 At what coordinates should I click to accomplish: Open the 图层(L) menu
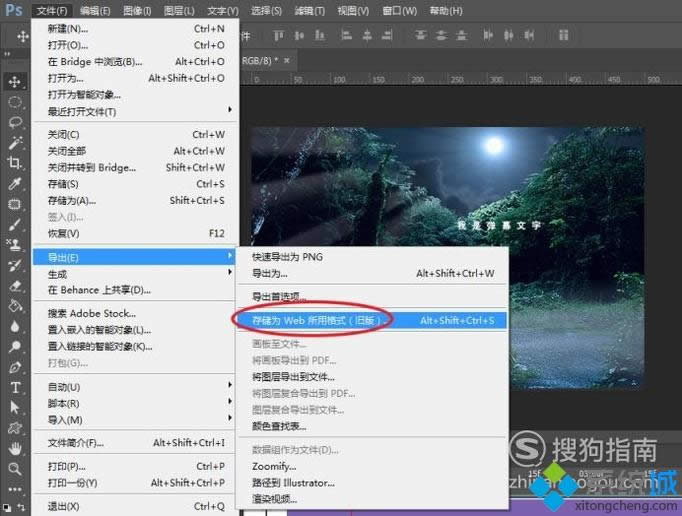tap(179, 10)
